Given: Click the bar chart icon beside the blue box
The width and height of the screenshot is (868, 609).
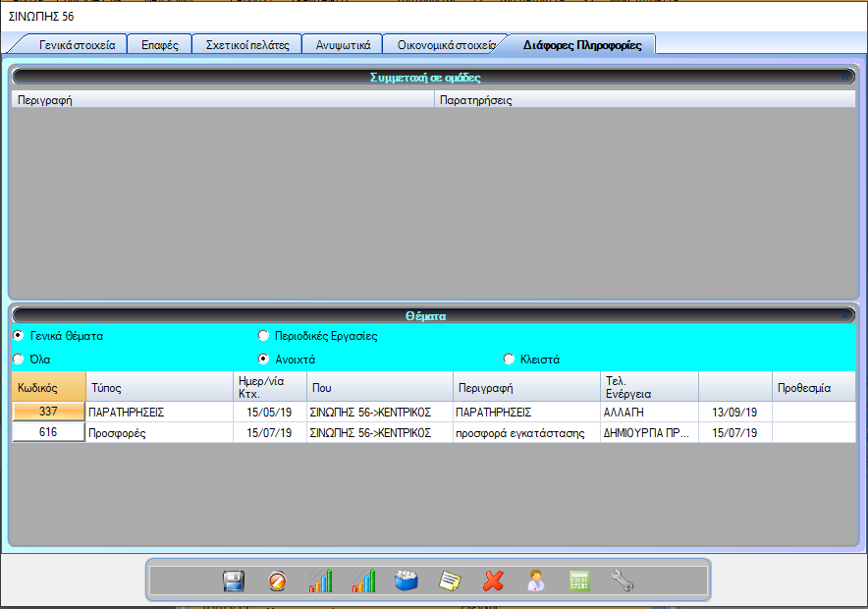Looking at the screenshot, I should (363, 581).
